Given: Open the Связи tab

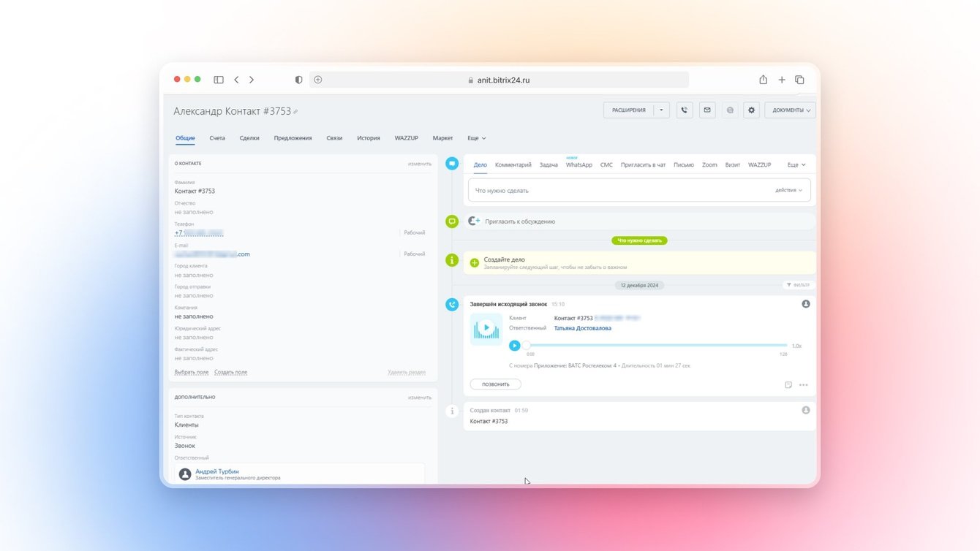Looking at the screenshot, I should tap(334, 138).
